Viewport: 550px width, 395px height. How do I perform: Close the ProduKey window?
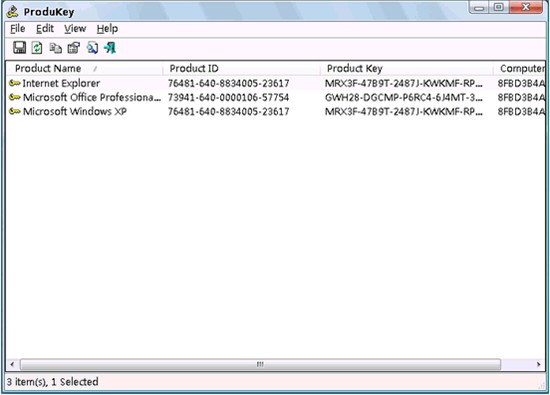(525, 8)
